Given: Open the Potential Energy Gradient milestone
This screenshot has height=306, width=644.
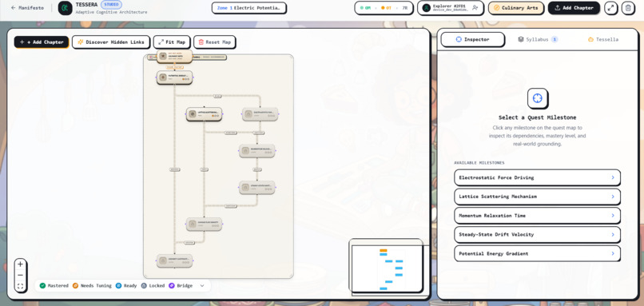Looking at the screenshot, I should (x=537, y=253).
